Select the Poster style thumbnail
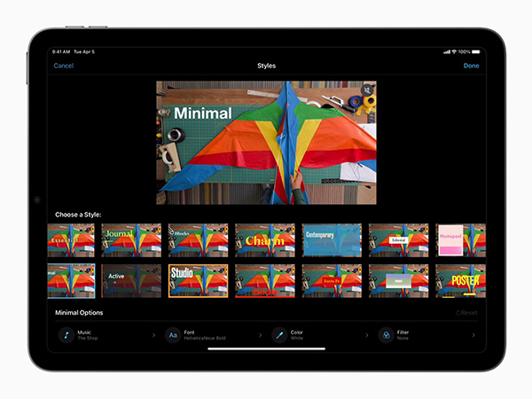532x399 pixels. coord(461,281)
